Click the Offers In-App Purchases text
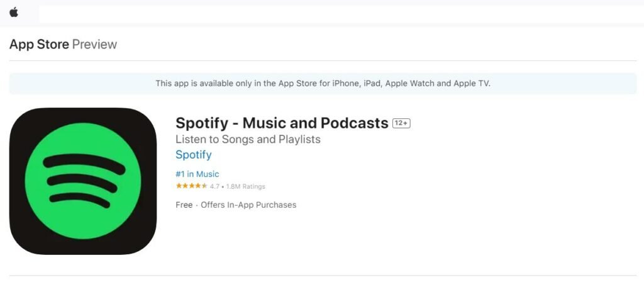Image resolution: width=644 pixels, height=282 pixels. [x=248, y=205]
